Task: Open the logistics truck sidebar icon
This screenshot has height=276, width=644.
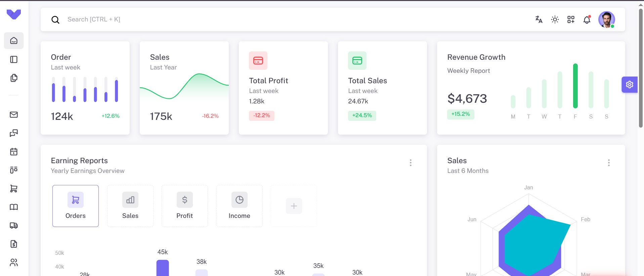Action: [14, 226]
